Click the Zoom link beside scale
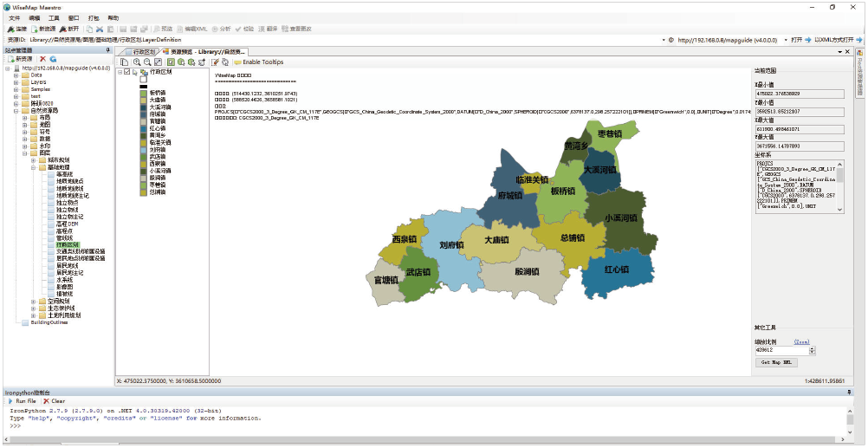 coord(801,342)
